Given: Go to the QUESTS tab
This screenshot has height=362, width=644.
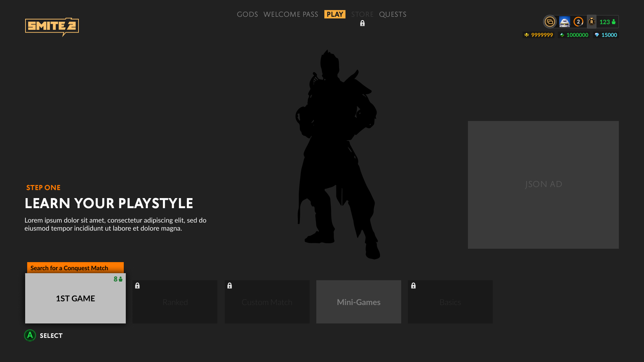Looking at the screenshot, I should 392,14.
